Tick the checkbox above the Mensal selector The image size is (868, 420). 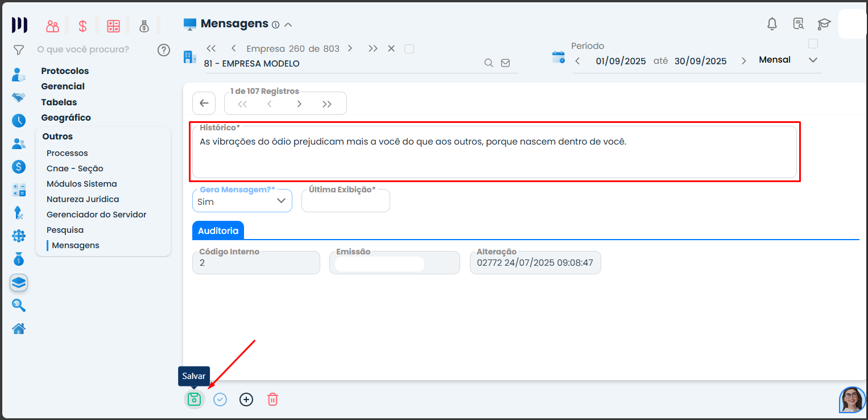pyautogui.click(x=813, y=44)
